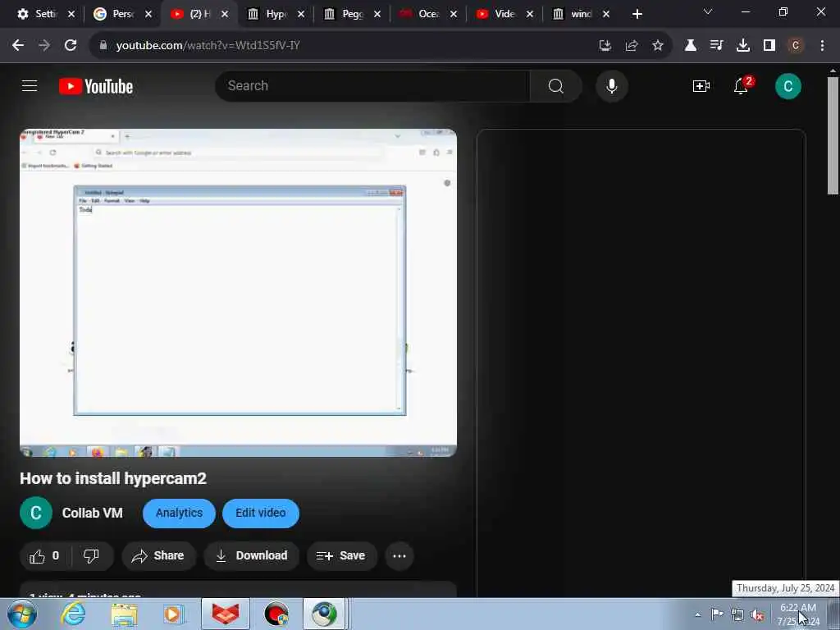The height and width of the screenshot is (630, 840).
Task: Switch to the wind archive tab
Action: [x=573, y=14]
